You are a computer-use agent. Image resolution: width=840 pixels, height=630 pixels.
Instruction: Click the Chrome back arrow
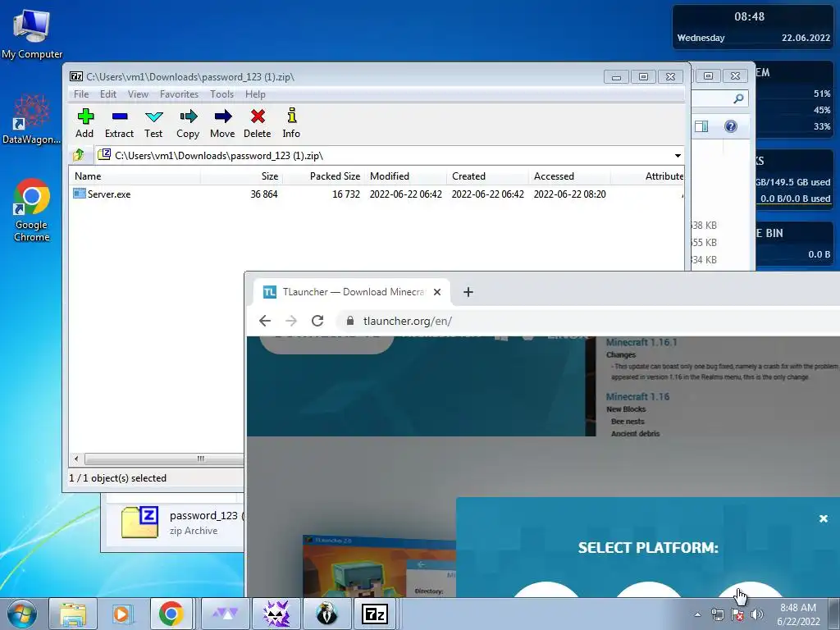point(265,321)
